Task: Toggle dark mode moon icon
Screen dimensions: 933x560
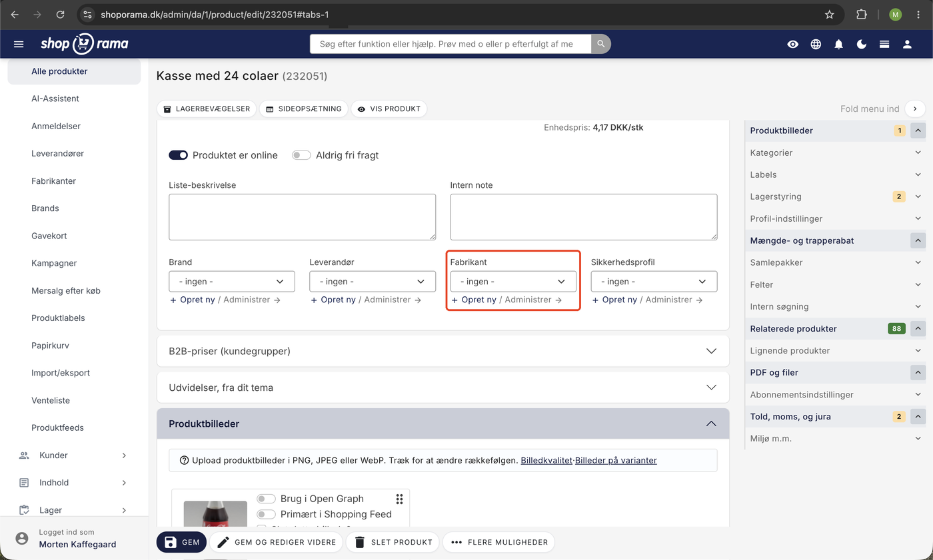Action: click(862, 44)
